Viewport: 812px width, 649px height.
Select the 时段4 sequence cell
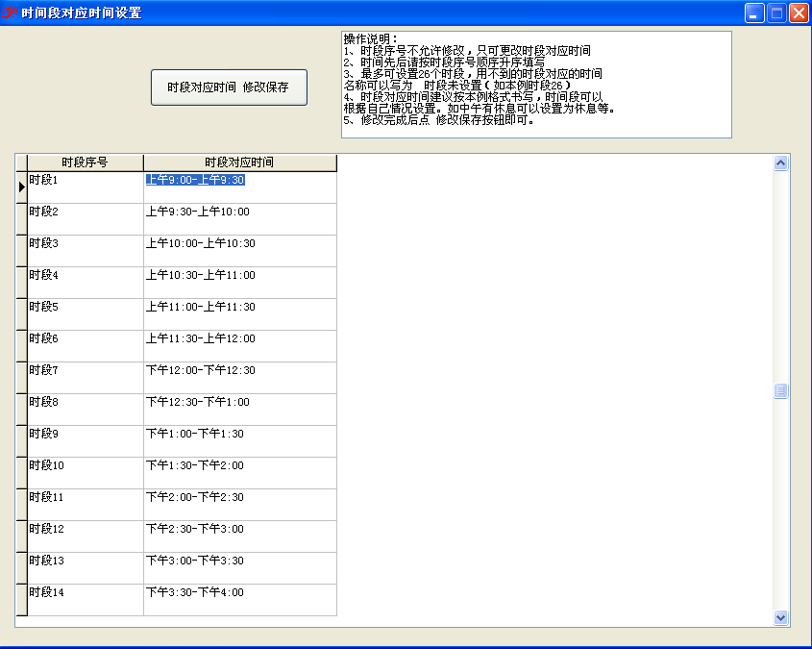85,283
